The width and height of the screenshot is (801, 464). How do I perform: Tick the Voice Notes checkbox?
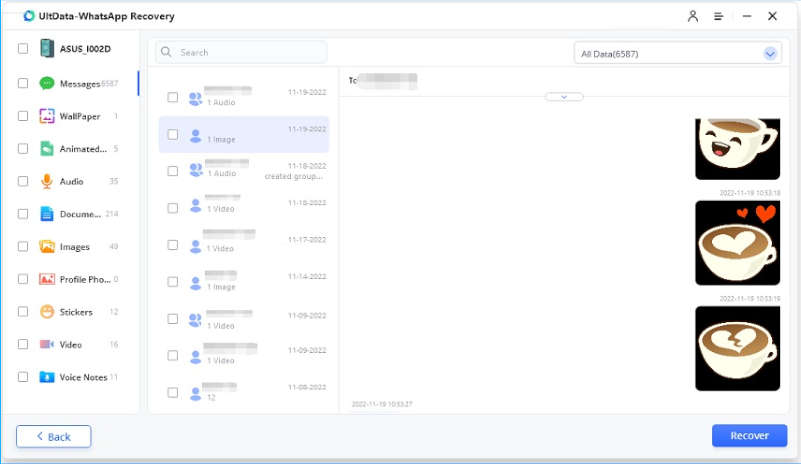point(23,377)
